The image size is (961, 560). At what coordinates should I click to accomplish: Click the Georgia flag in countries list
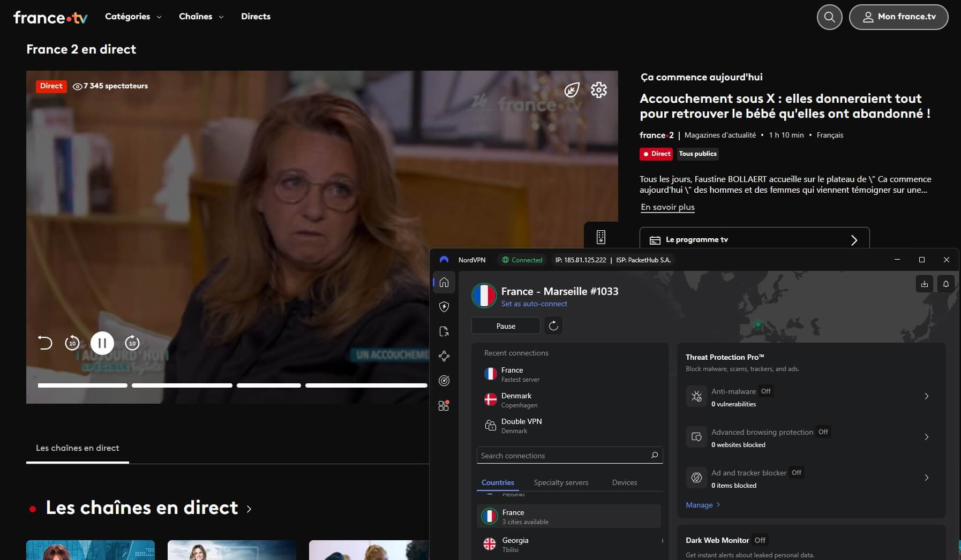point(490,544)
